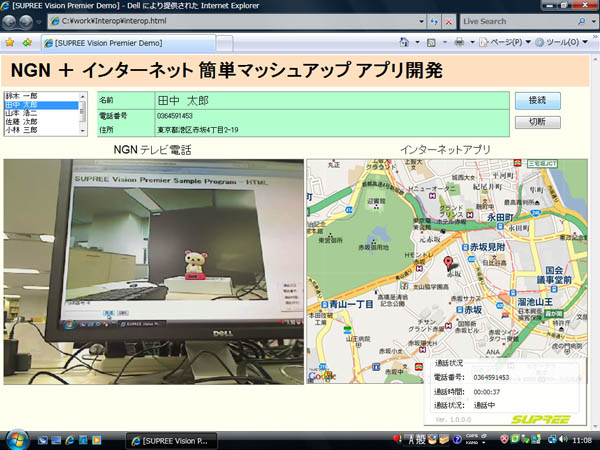Screen dimensions: 600x450
Task: Click the 溜池山王 station label on the map
Action: (x=535, y=302)
